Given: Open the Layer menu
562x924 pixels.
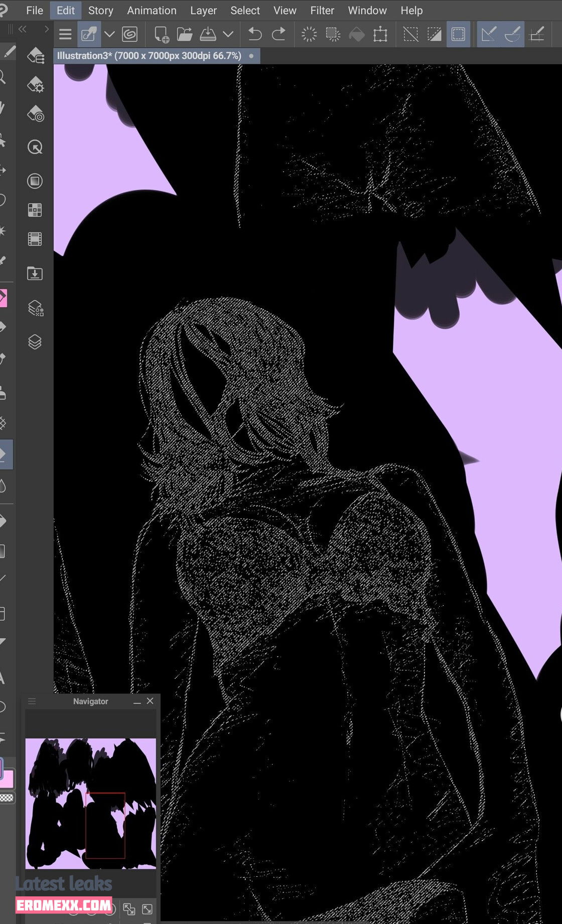Looking at the screenshot, I should (203, 10).
